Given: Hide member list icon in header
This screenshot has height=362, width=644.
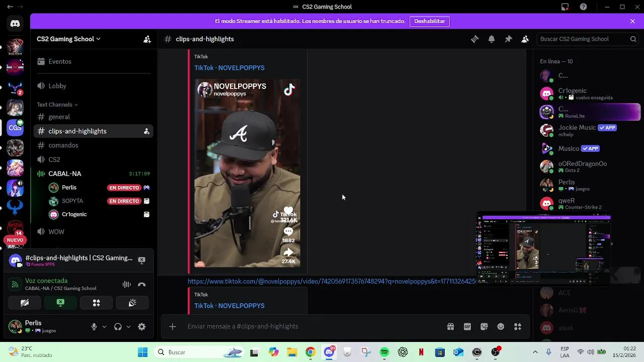Looking at the screenshot, I should [x=525, y=39].
